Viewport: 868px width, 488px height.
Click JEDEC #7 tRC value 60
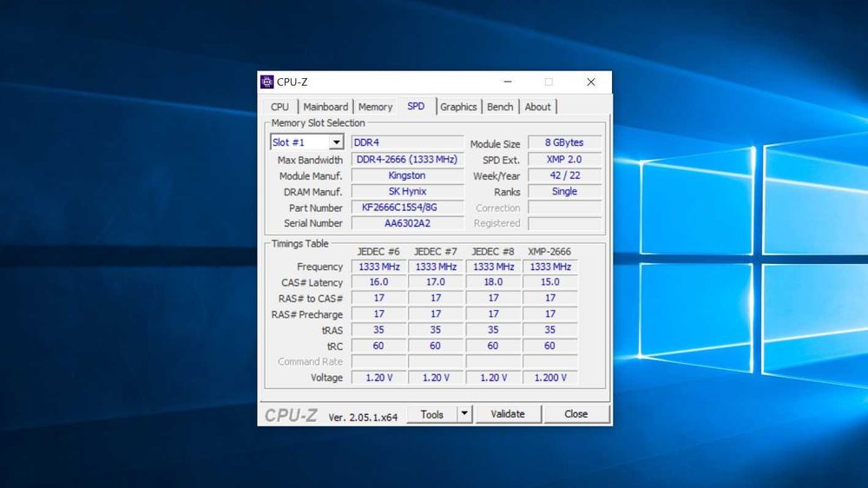(436, 346)
